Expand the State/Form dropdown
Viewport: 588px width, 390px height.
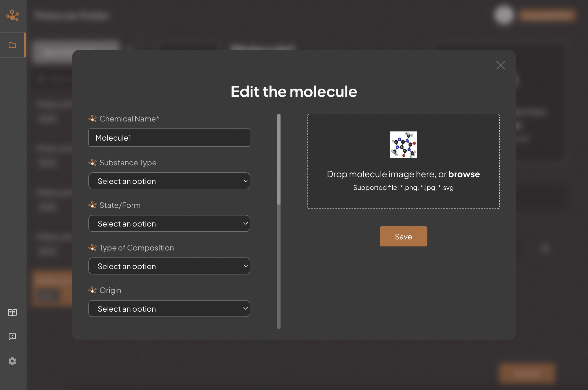pyautogui.click(x=170, y=223)
